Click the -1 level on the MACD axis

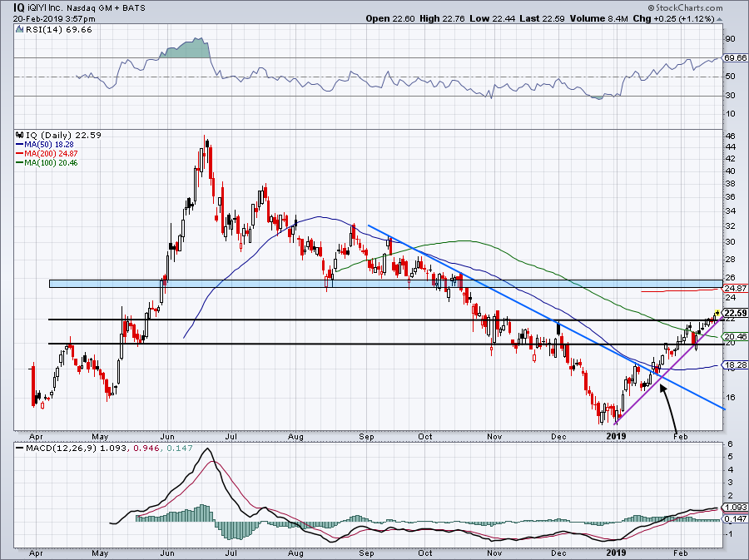(729, 535)
